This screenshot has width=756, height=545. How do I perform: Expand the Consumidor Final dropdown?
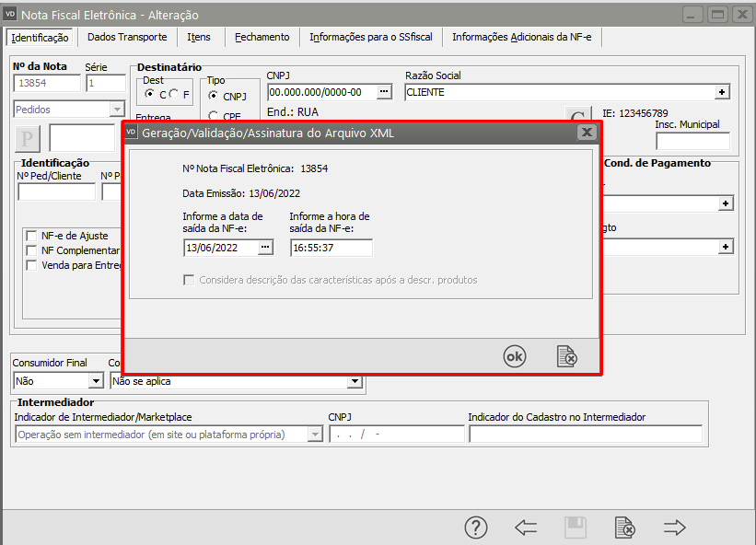96,381
